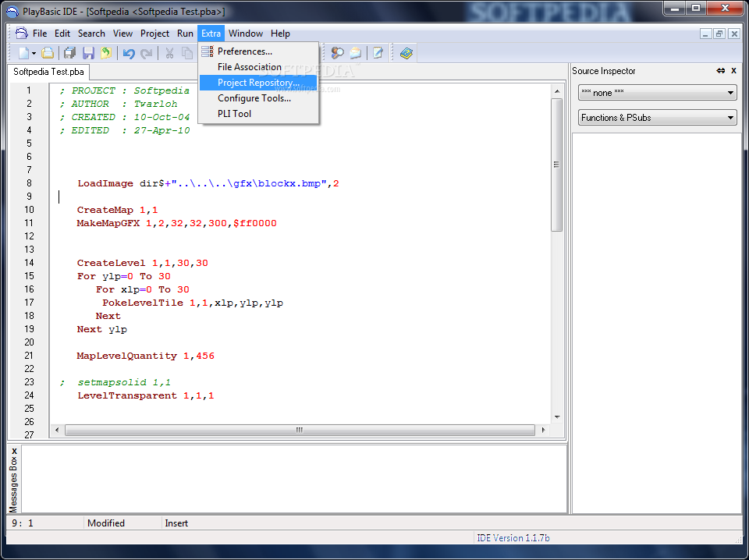Click the Insert mode status indicator
Screen dimensions: 749x560
[176, 523]
